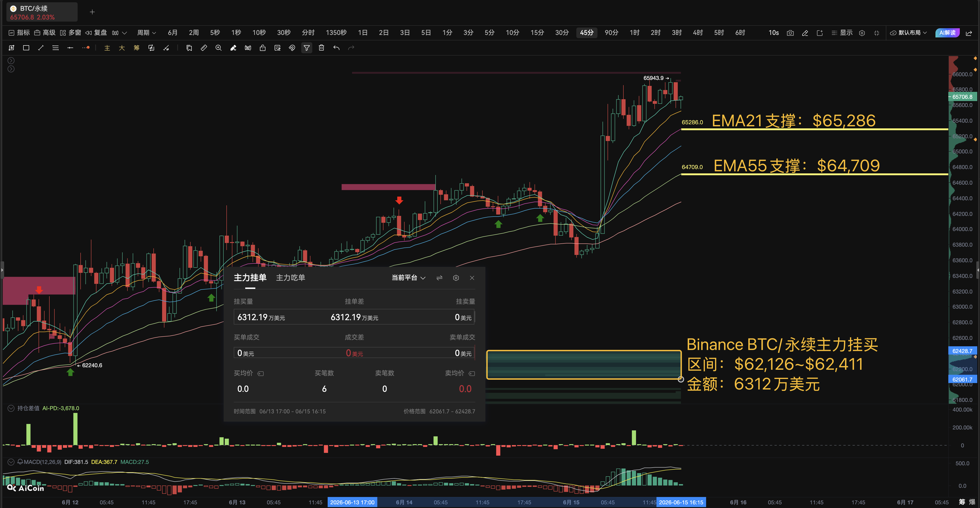Viewport: 980px width, 508px height.
Task: Click the 大 (large orders) indicator icon
Action: tap(122, 48)
